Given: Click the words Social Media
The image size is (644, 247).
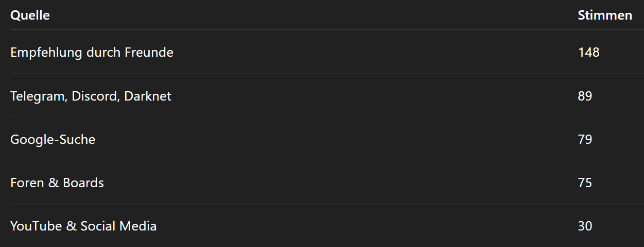Looking at the screenshot, I should click(118, 226).
